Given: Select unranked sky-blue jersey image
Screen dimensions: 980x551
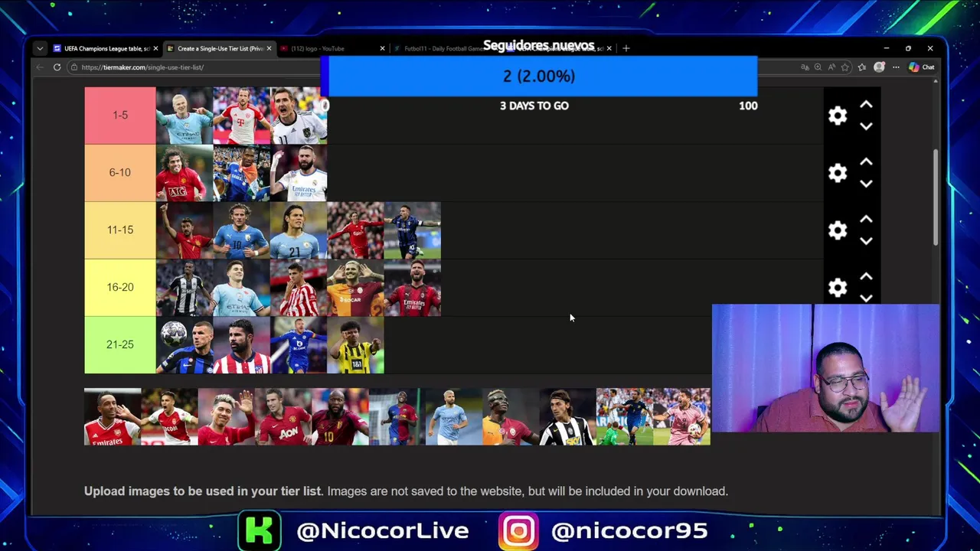Looking at the screenshot, I should click(454, 417).
